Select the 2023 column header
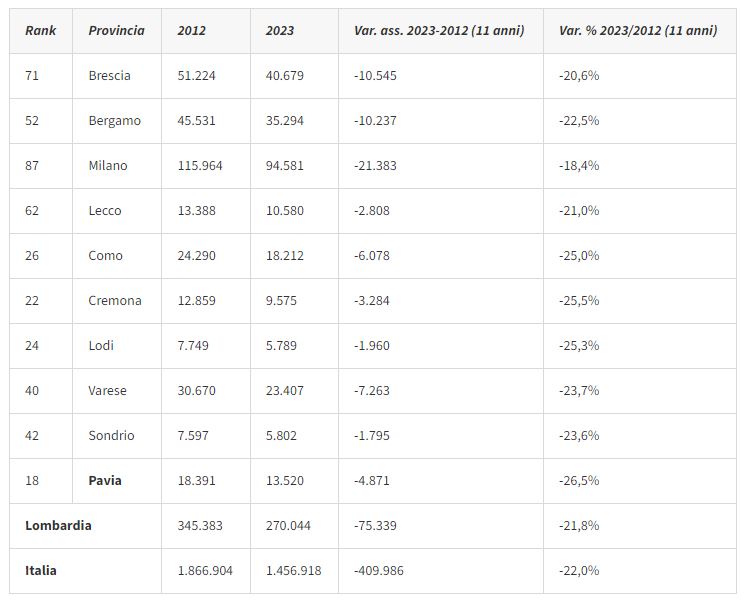The width and height of the screenshot is (748, 603). pos(280,31)
